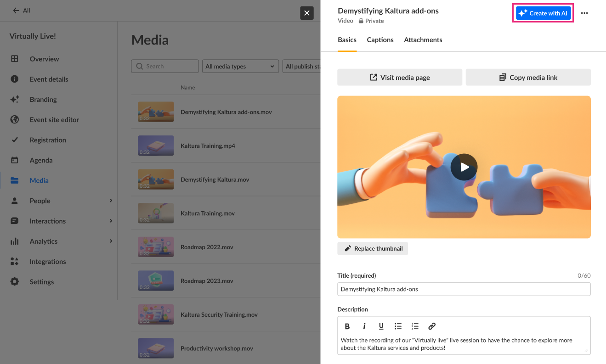Click the back arrow next to All
This screenshot has width=606, height=364.
[17, 11]
